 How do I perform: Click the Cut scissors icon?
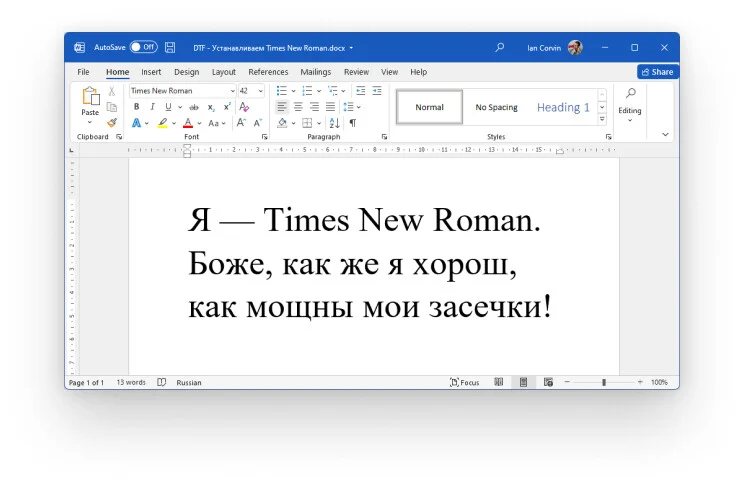[x=112, y=91]
